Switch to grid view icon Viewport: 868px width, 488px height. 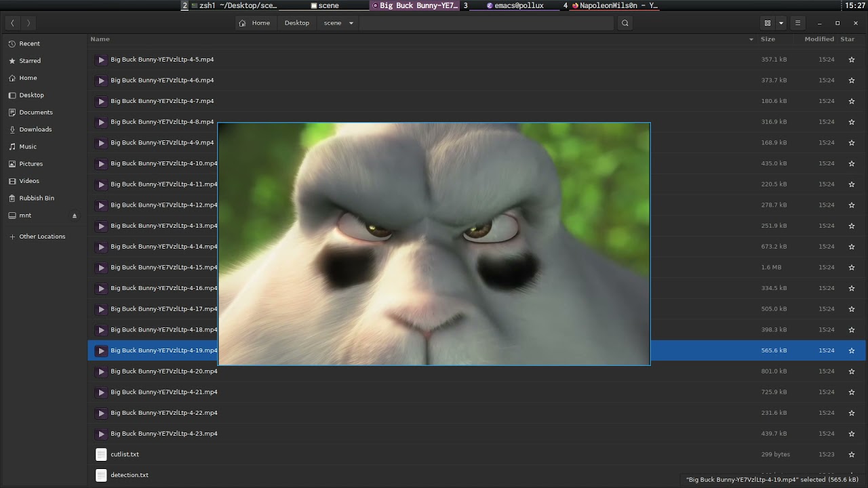(768, 23)
